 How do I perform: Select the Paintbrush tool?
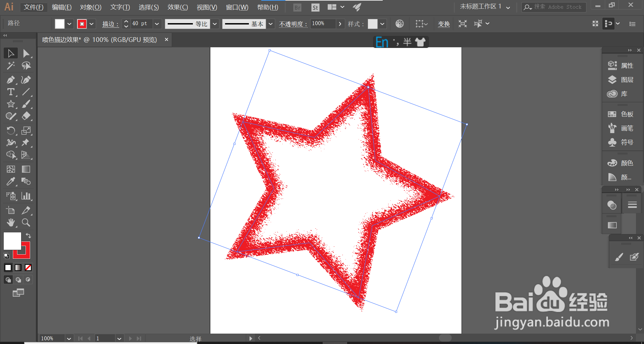click(26, 104)
